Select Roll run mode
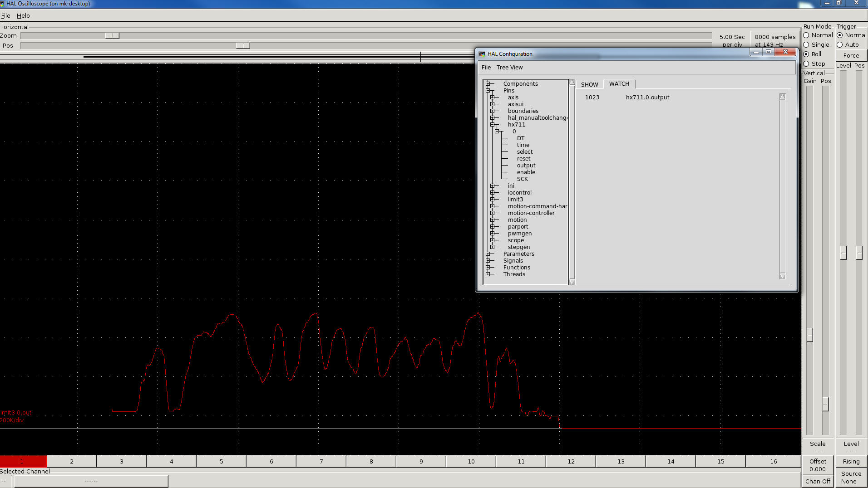868x488 pixels. [x=806, y=54]
